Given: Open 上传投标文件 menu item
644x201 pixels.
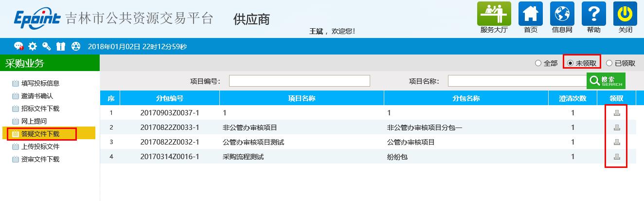Looking at the screenshot, I should [40, 146].
